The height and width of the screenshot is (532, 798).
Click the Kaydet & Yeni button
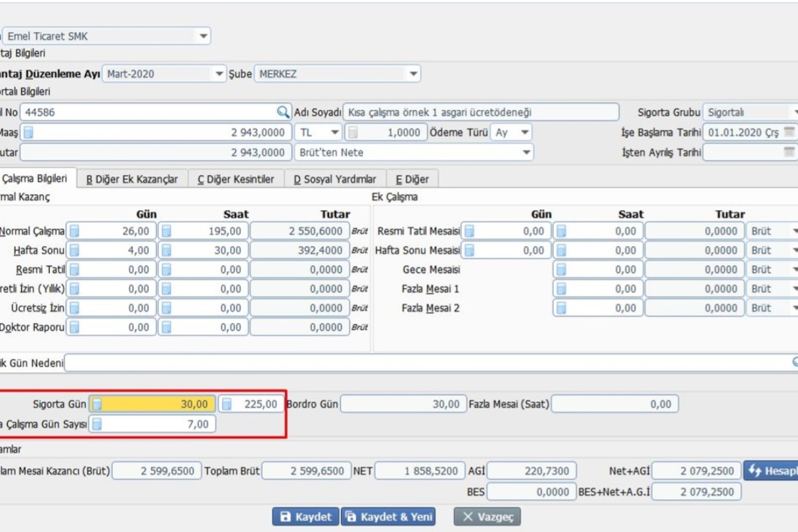pyautogui.click(x=389, y=517)
